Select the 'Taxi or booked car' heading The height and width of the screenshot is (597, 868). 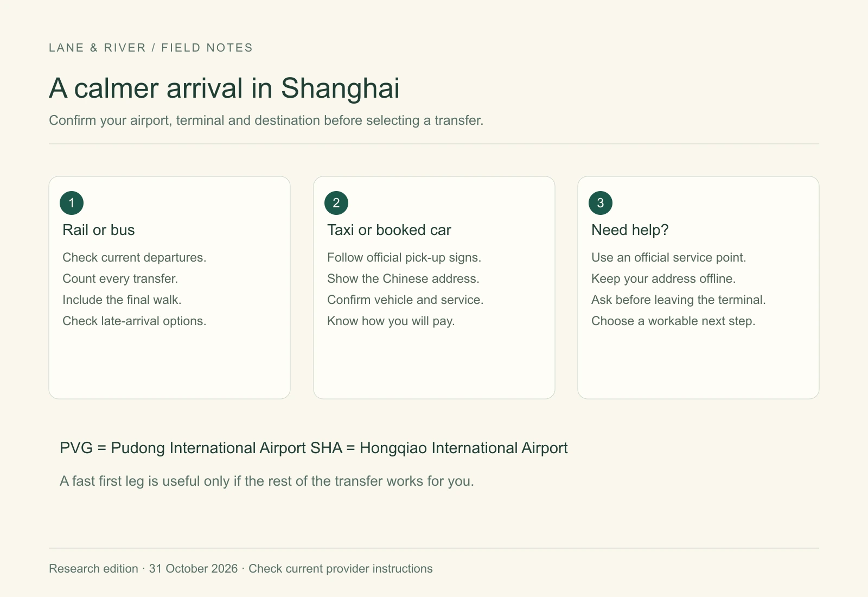pos(389,230)
